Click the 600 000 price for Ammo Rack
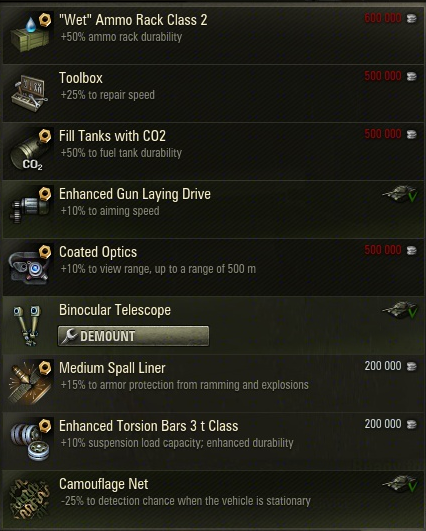 383,18
